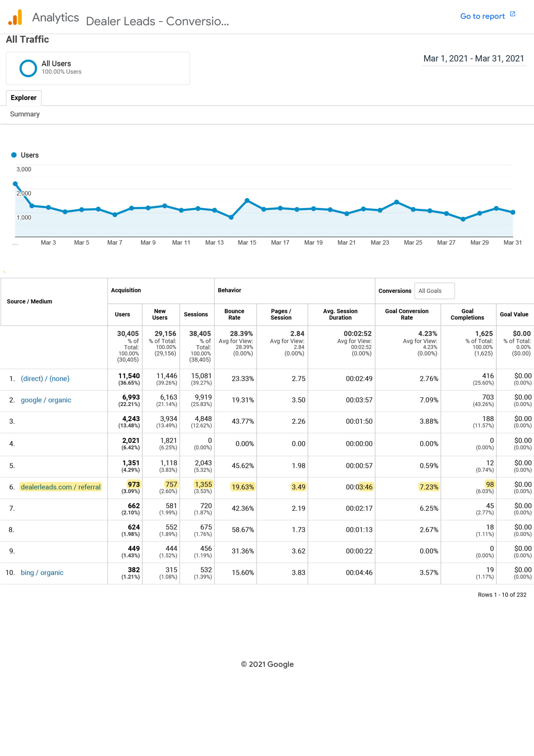The width and height of the screenshot is (534, 756).
Task: Select the Explorer tab
Action: click(x=23, y=98)
